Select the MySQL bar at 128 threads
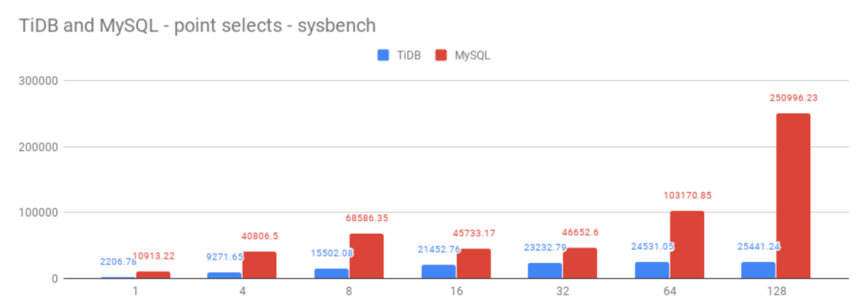This screenshot has width=868, height=307. click(x=792, y=196)
